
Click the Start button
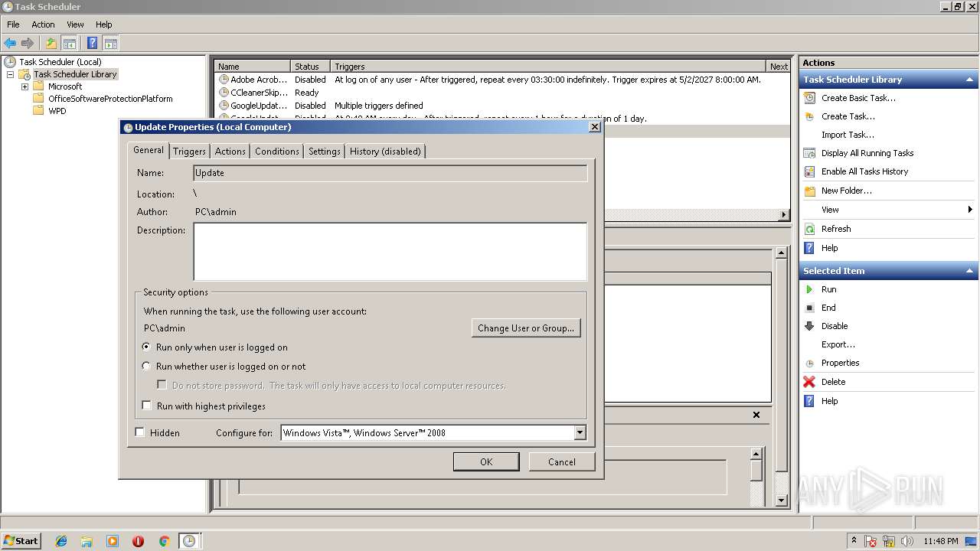(x=21, y=541)
